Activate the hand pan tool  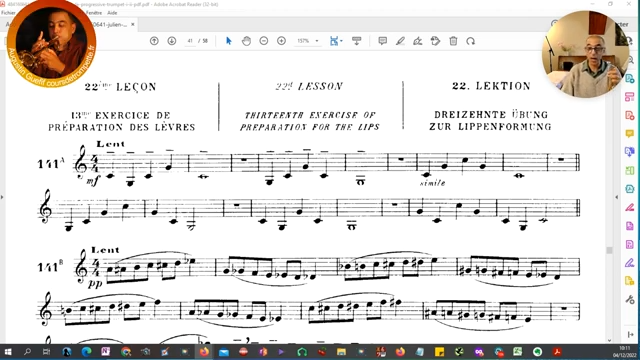[246, 41]
